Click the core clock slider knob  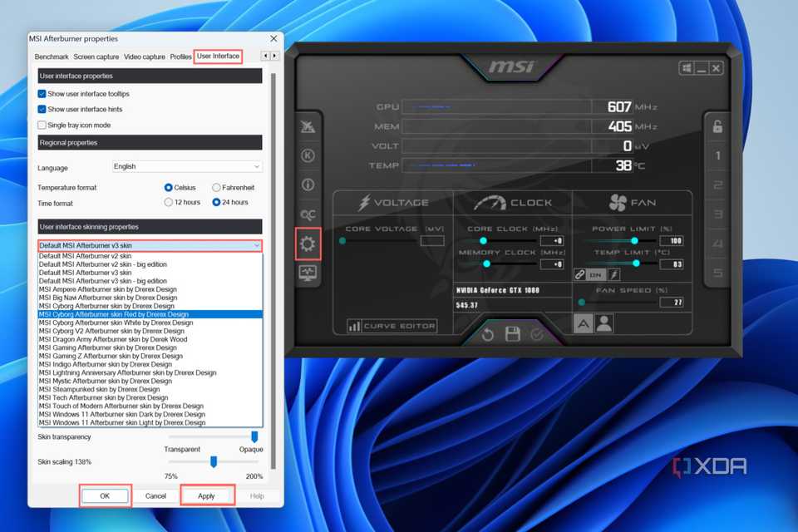tap(483, 241)
